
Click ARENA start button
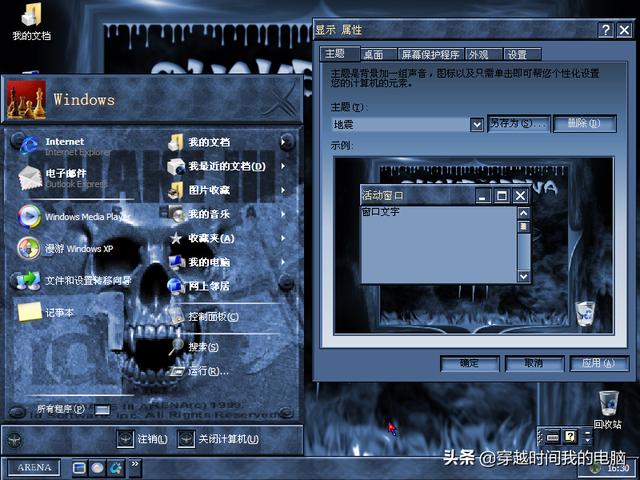34,467
